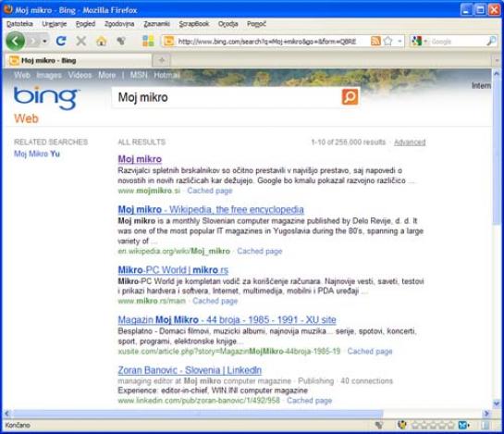The image size is (504, 434).
Task: Click the rightmost status bar icon
Action: (486, 426)
